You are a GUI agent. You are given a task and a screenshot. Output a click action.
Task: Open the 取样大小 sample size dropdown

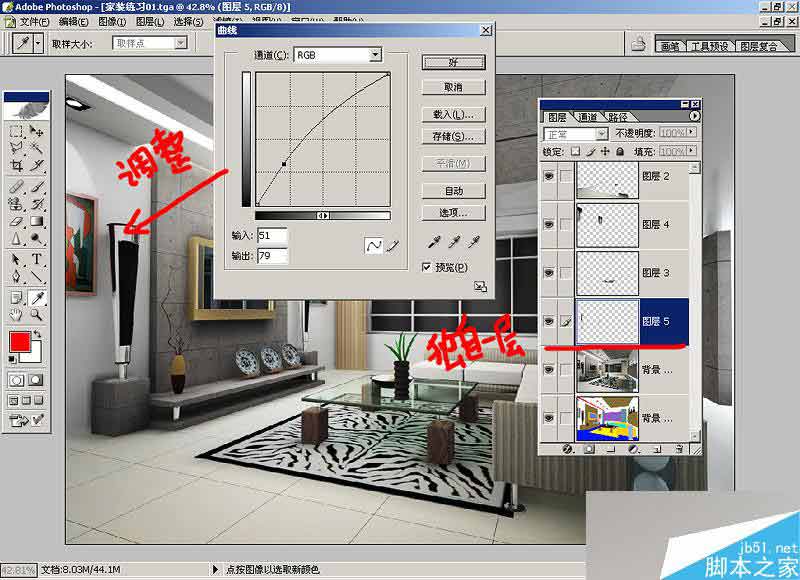(x=181, y=43)
